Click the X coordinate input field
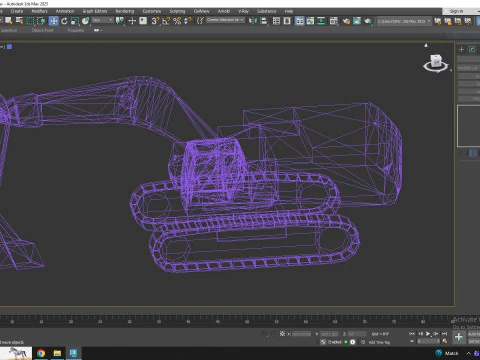Screen dimensions: 480x360 click(302, 334)
